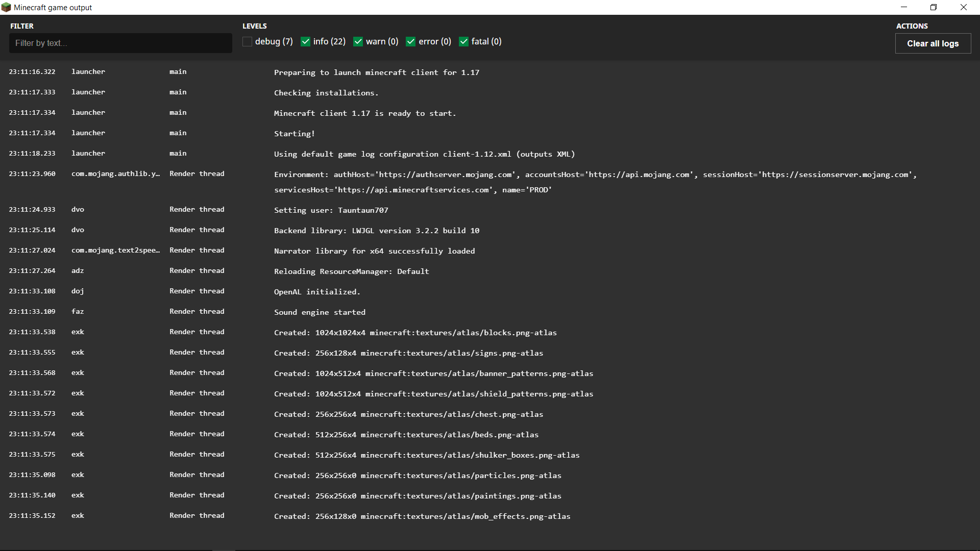Uncheck the info level checkbox
Viewport: 980px width, 551px height.
tap(306, 42)
